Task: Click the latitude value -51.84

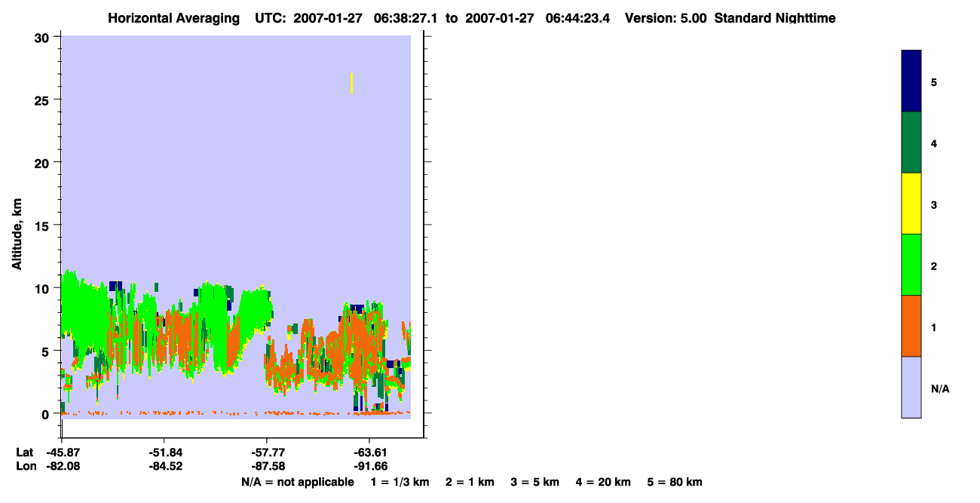Action: [164, 452]
